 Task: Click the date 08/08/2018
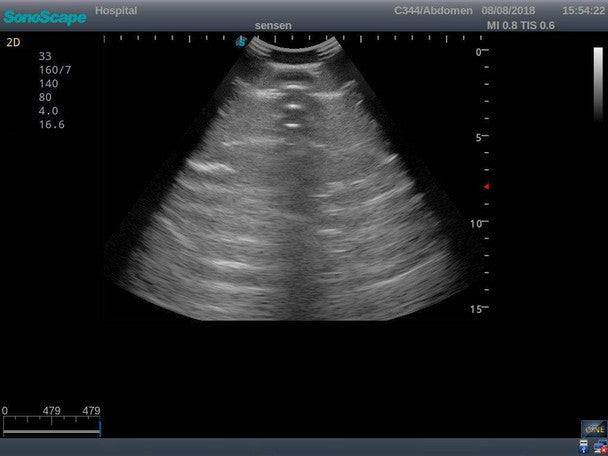[508, 10]
